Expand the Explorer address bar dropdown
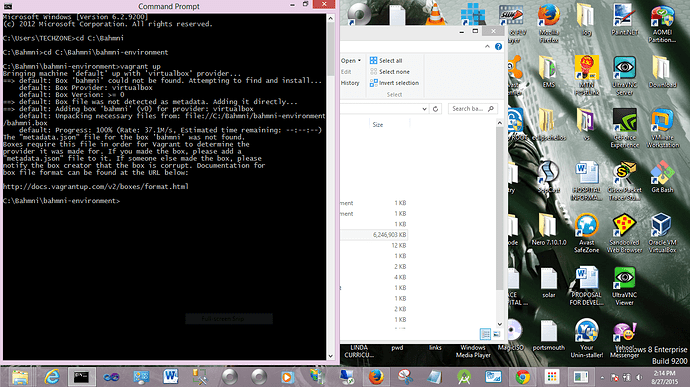 pos(424,109)
